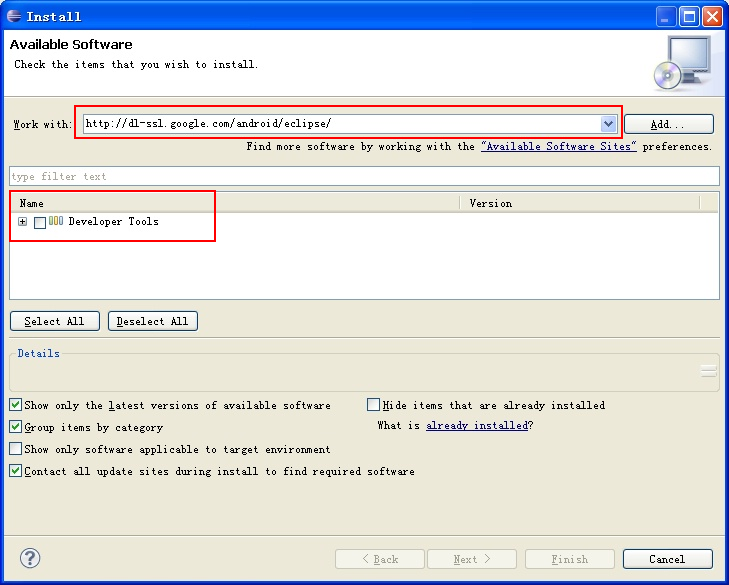Click the Developer Tools category icon

point(56,221)
